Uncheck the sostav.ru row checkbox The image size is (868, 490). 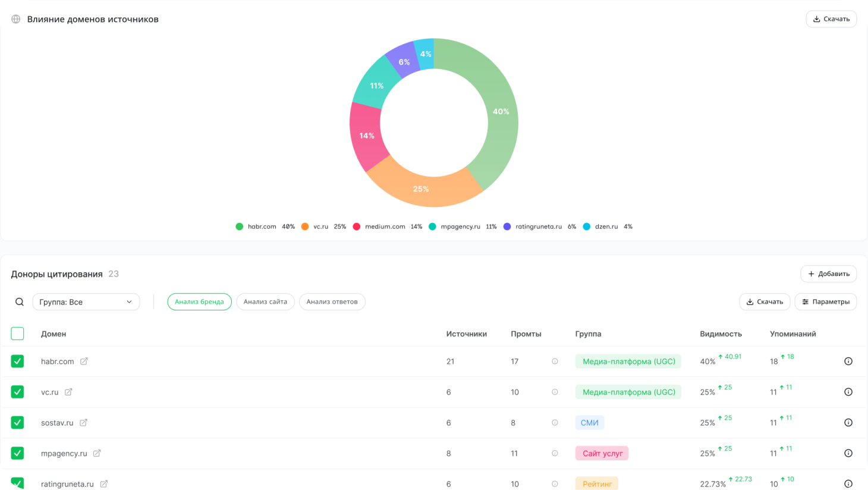[18, 423]
